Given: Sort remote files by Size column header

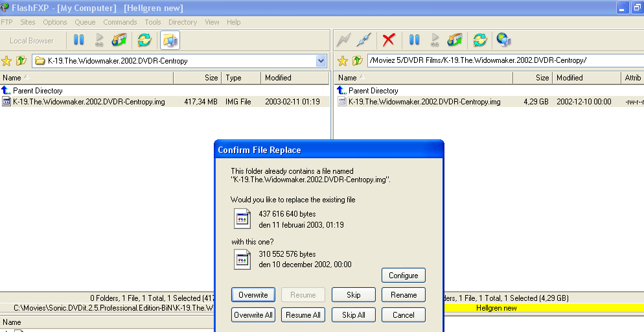Looking at the screenshot, I should tap(531, 78).
